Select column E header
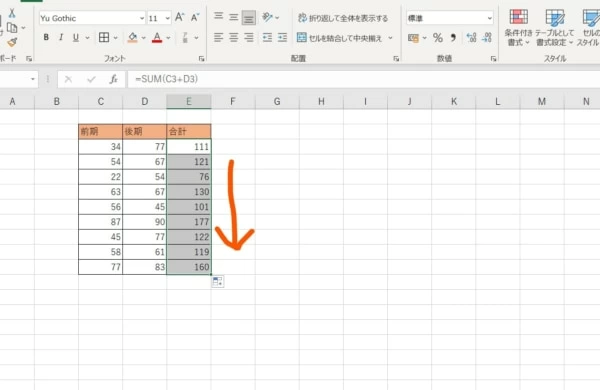600x390 pixels. [x=189, y=101]
